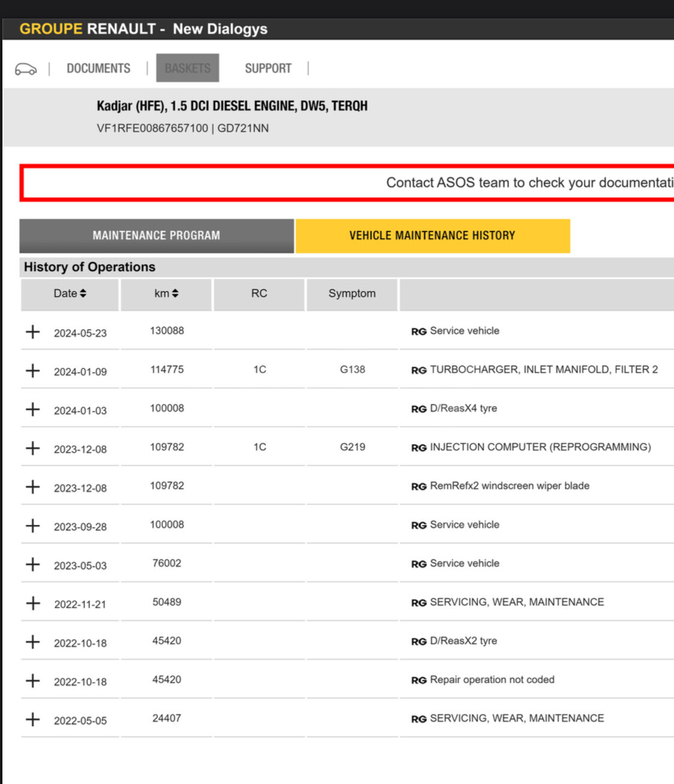Open the BASKETS menu
This screenshot has width=674, height=784.
[188, 68]
